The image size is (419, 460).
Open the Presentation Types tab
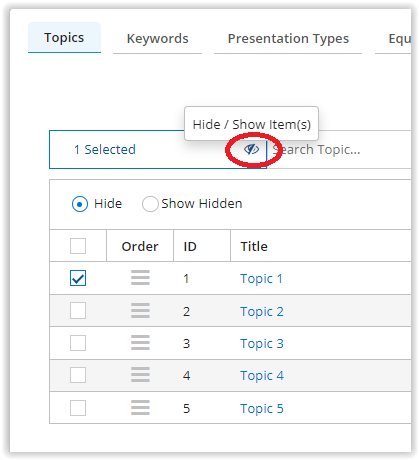[x=288, y=39]
